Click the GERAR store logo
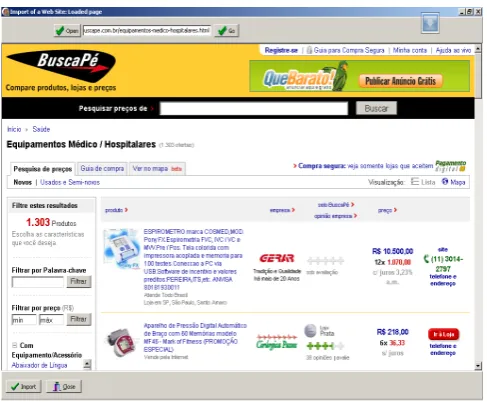487x402 pixels. pyautogui.click(x=277, y=258)
